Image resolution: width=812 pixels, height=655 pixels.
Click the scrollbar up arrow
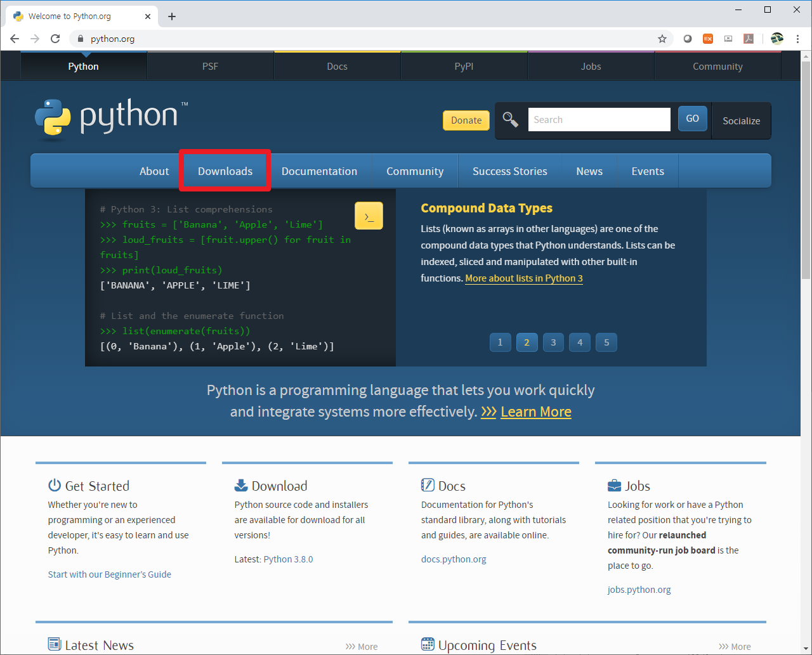[806, 56]
